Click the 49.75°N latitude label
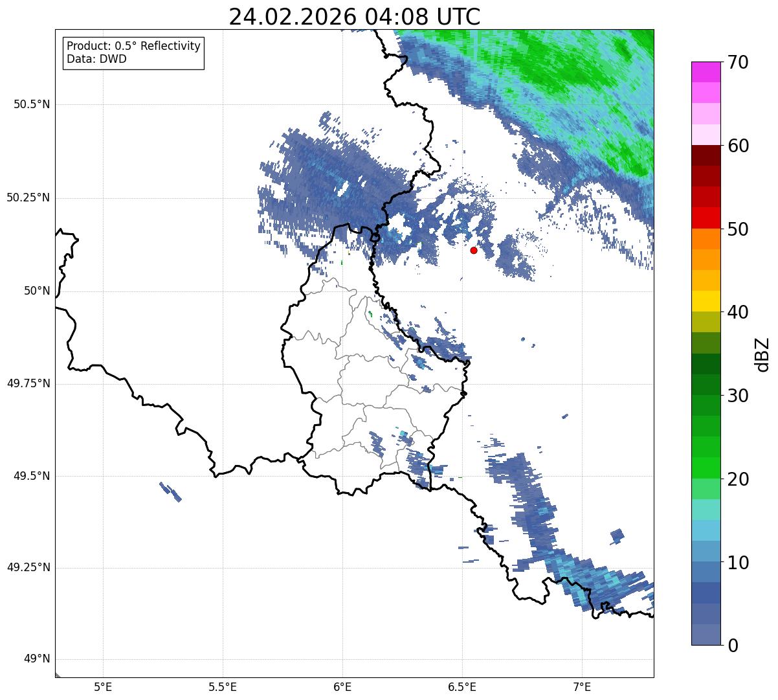The height and width of the screenshot is (700, 778). pyautogui.click(x=28, y=383)
